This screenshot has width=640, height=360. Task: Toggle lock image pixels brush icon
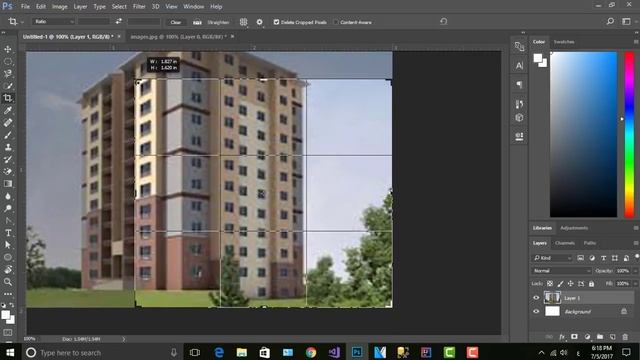560,283
